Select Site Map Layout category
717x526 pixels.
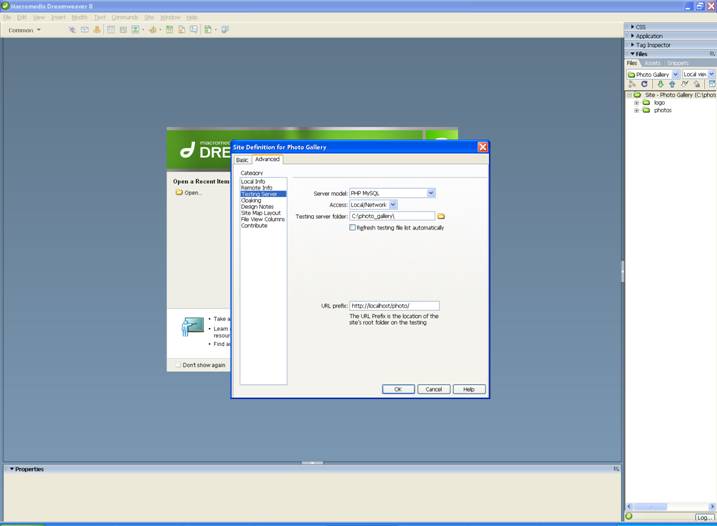pos(263,213)
